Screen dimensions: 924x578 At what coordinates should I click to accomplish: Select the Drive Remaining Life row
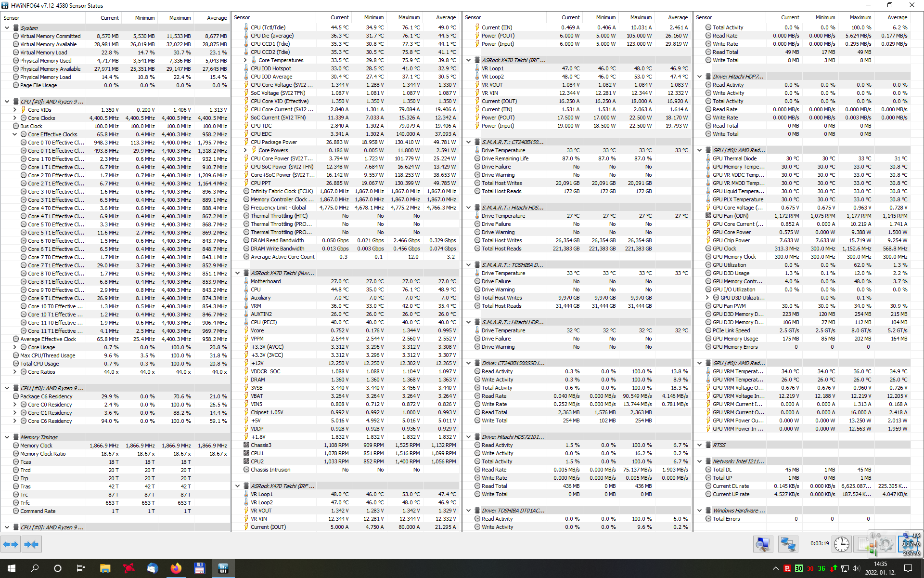click(577, 158)
